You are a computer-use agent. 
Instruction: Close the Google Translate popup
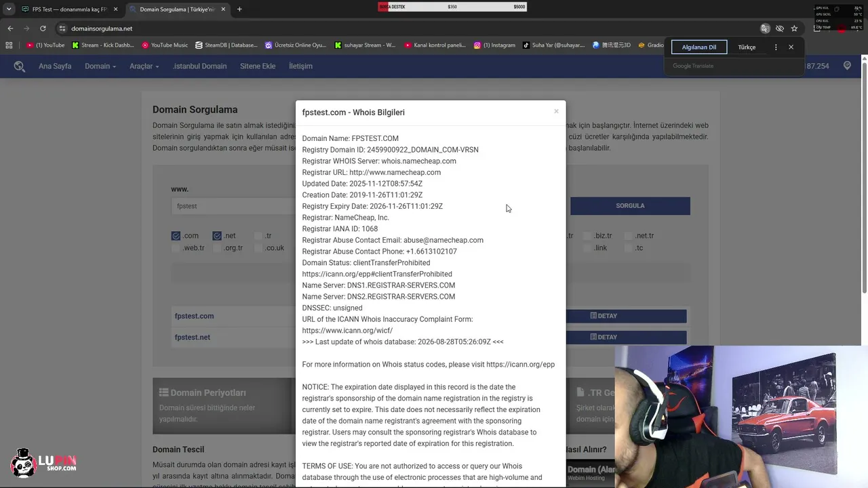click(791, 47)
